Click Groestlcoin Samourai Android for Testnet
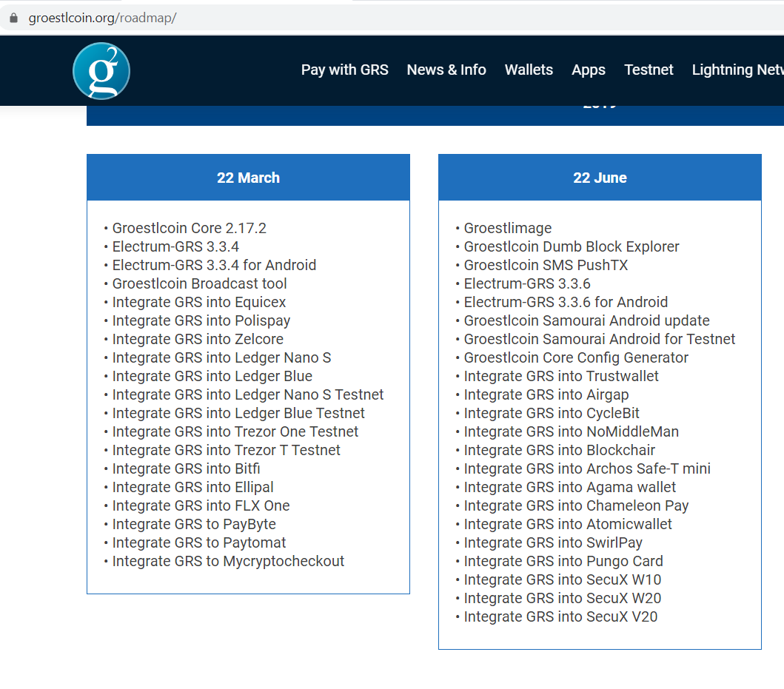The image size is (784, 689). 600,339
